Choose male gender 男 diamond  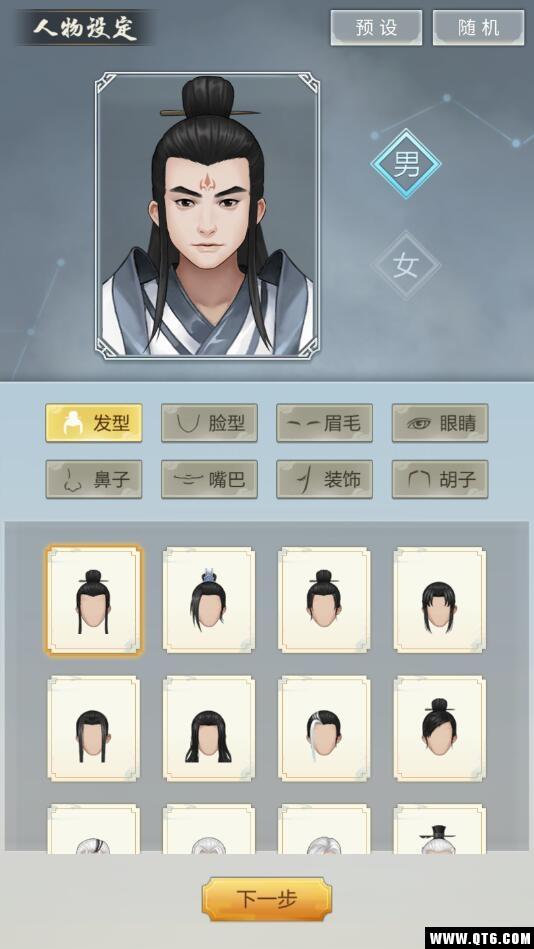pos(406,163)
